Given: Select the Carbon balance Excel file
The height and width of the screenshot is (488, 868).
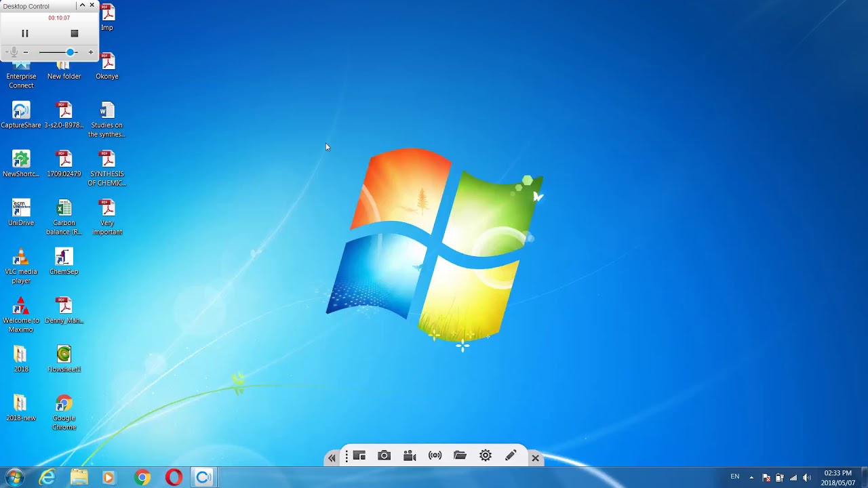Looking at the screenshot, I should pyautogui.click(x=64, y=217).
